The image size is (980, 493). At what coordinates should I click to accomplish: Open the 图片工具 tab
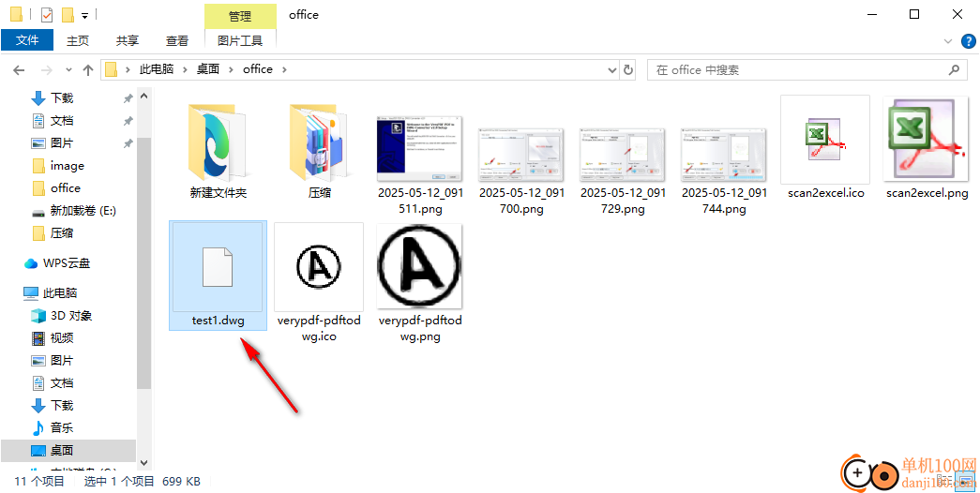[240, 40]
